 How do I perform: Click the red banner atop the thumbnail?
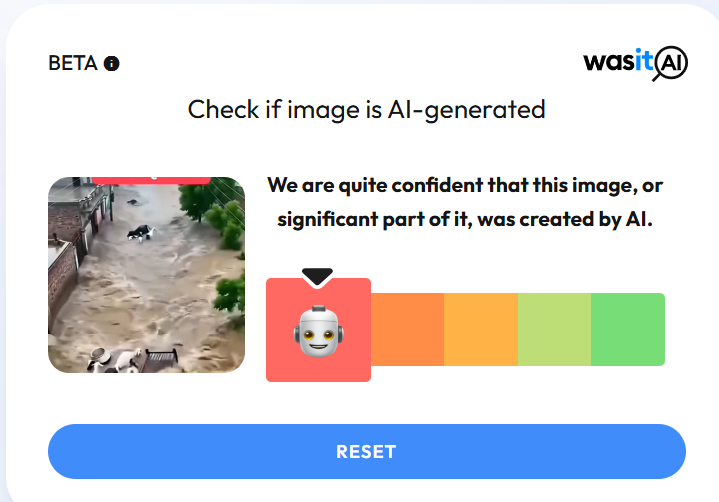coord(151,181)
